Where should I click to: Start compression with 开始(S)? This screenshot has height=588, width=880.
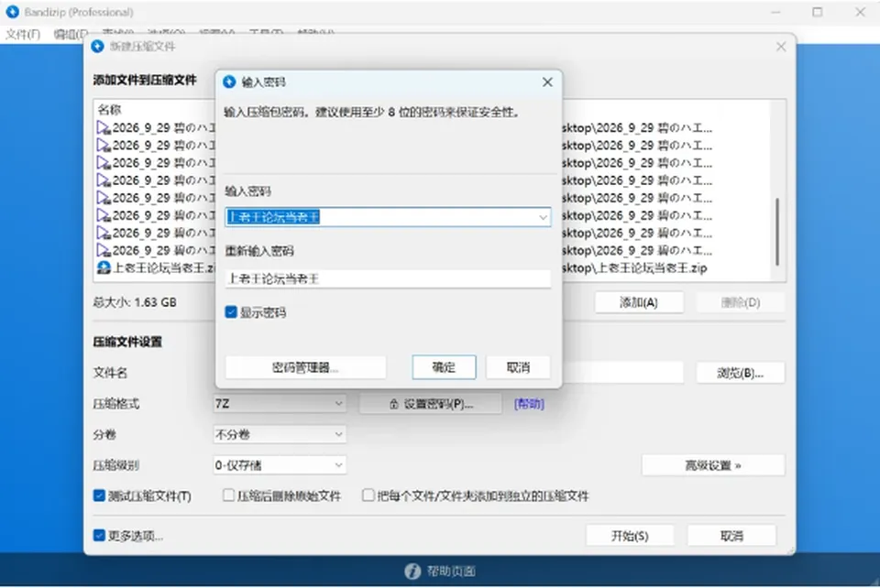tap(630, 536)
